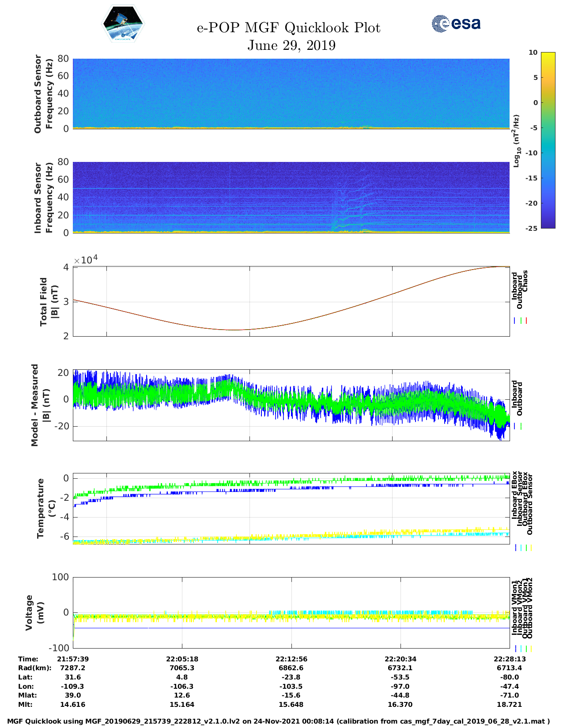This screenshot has width=563, height=728.
Task: Click the Log10 (nT²/Hz) colorbar label
Action: pos(516,141)
